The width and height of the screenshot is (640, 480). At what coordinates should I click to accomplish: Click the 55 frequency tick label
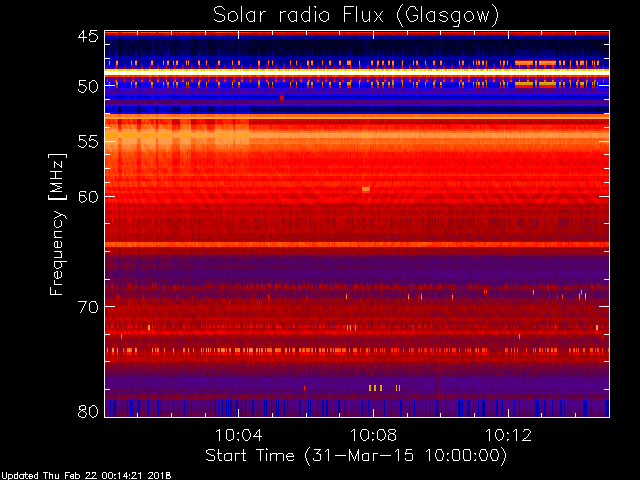[88, 142]
